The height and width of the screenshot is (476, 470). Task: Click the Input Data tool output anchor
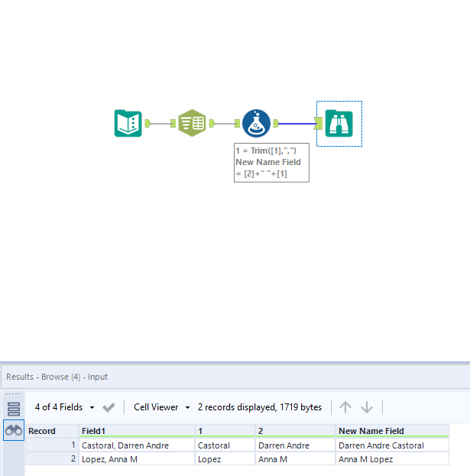[147, 123]
